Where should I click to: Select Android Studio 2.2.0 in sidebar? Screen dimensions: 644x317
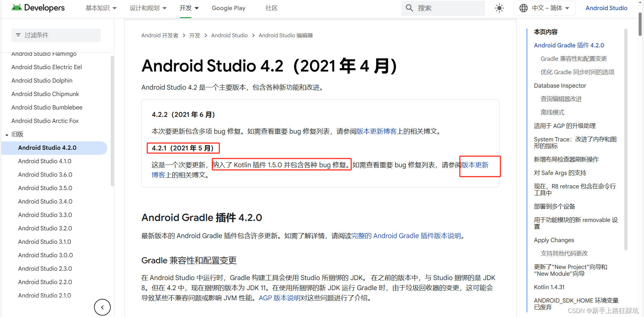(45, 282)
